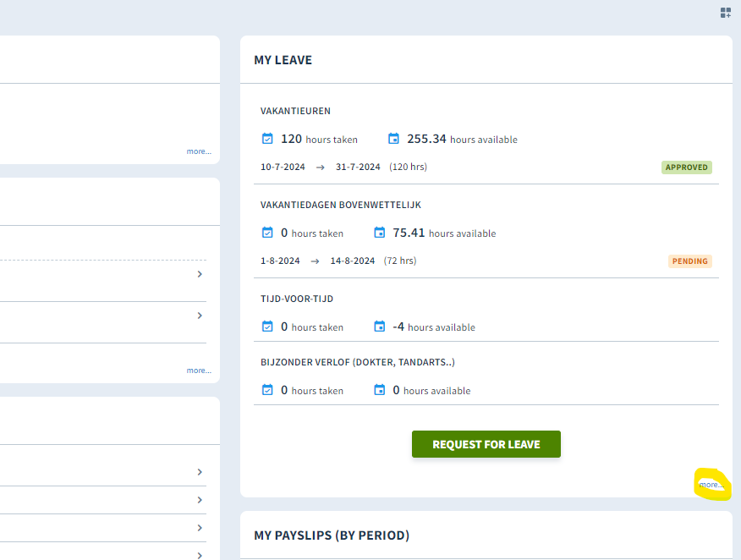Click the My Payslips (By Period) heading
Image resolution: width=741 pixels, height=560 pixels.
332,535
